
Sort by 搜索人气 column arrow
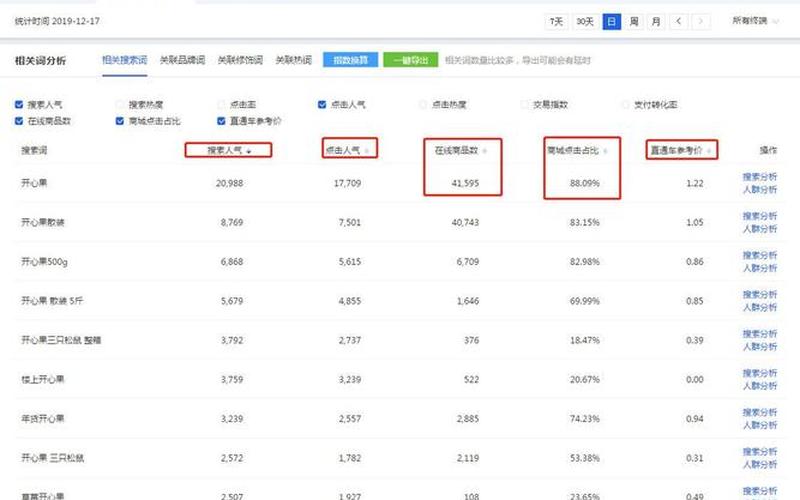pos(248,151)
